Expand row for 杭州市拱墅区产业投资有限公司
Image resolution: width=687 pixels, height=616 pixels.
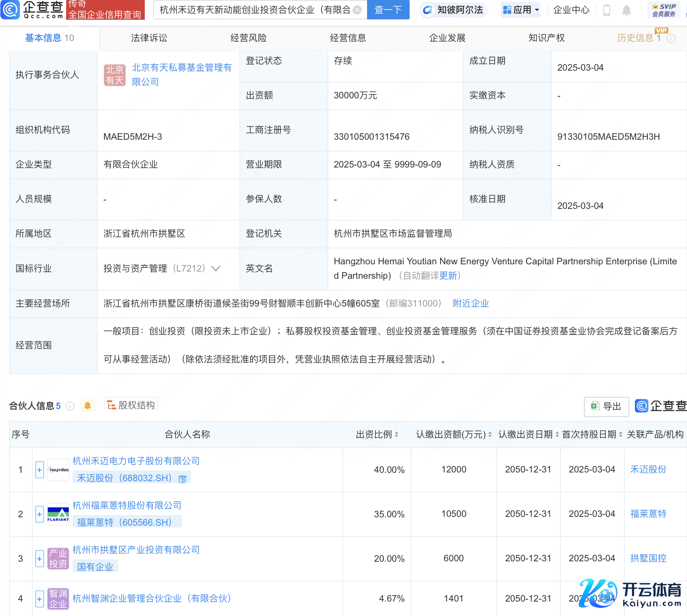point(40,559)
